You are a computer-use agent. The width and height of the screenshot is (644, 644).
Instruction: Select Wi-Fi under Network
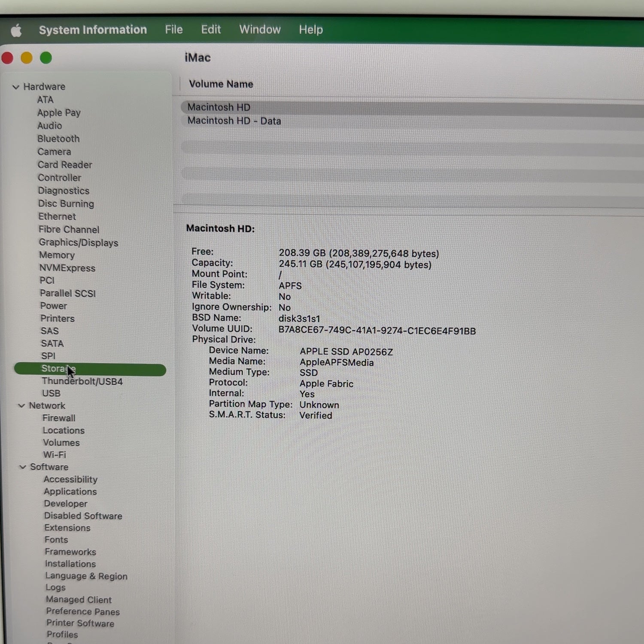(x=55, y=455)
